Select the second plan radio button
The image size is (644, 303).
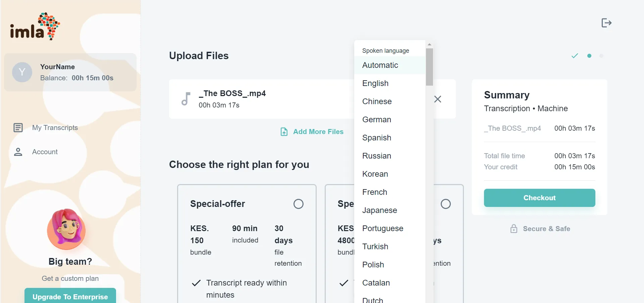click(445, 204)
